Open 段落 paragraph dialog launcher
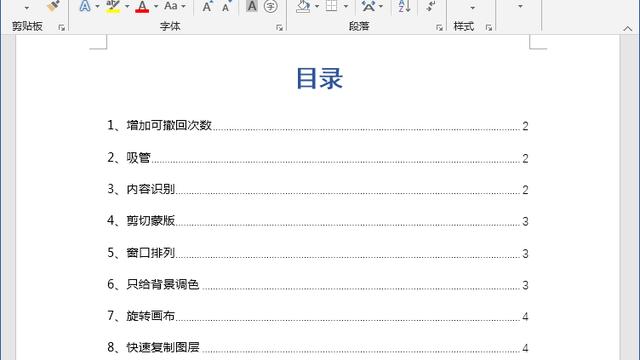The height and width of the screenshot is (360, 640). 439,27
